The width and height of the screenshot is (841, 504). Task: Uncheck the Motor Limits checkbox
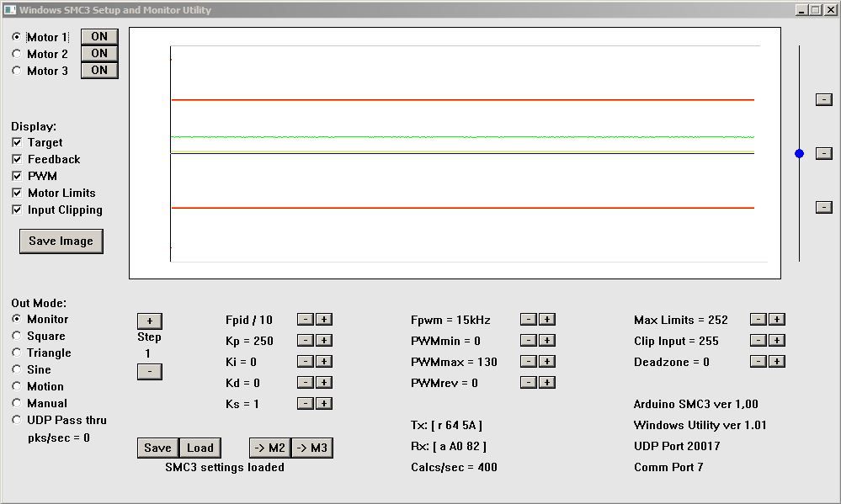(17, 193)
